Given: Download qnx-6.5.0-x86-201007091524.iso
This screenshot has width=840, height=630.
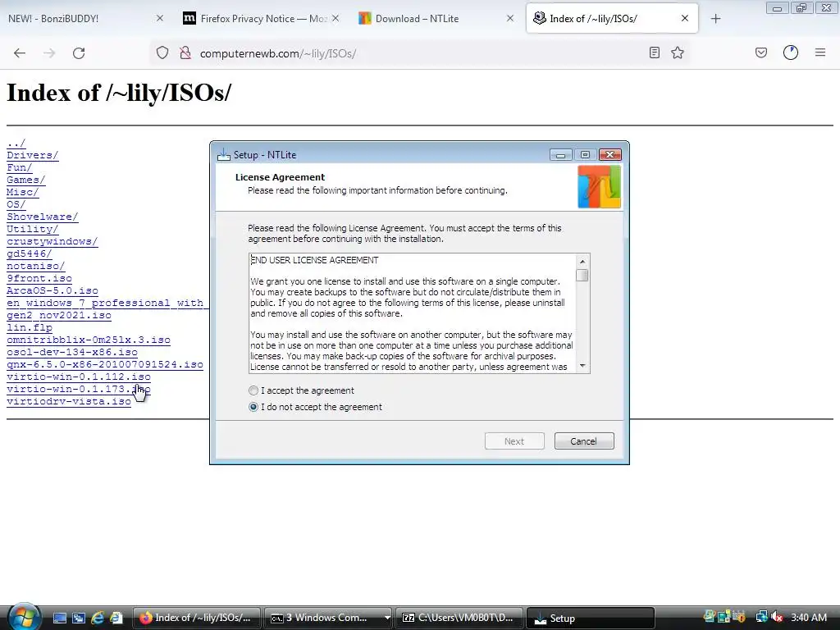Looking at the screenshot, I should 105,365.
